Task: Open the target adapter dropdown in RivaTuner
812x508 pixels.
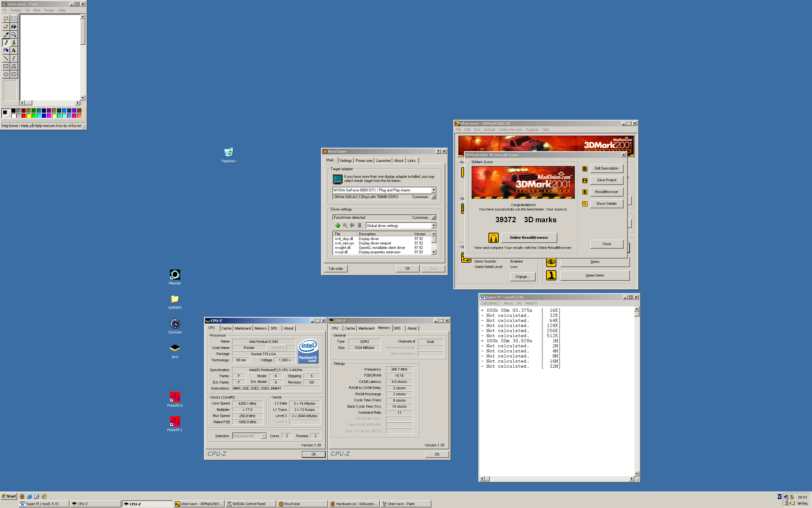Action: click(x=434, y=190)
